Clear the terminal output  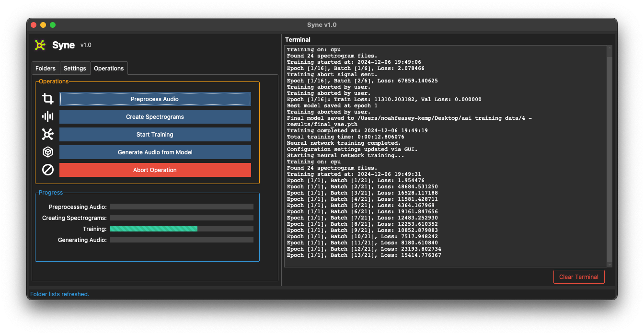point(579,277)
